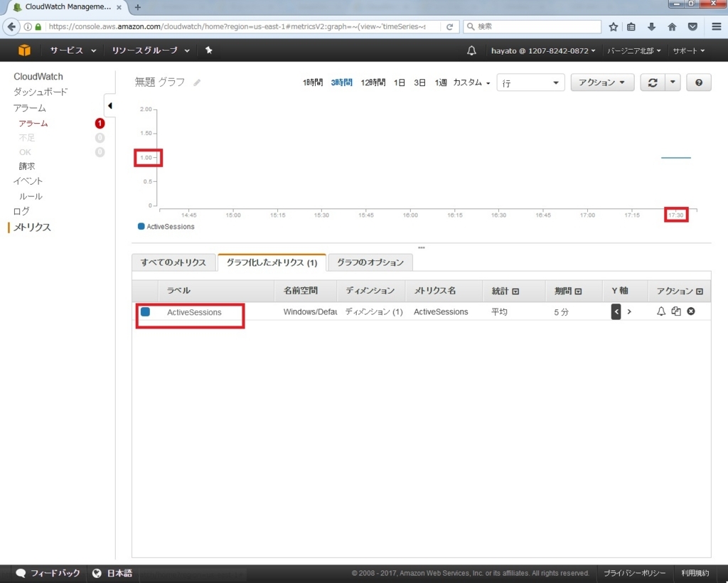
Task: Open the 期間 column options
Action: pyautogui.click(x=578, y=291)
